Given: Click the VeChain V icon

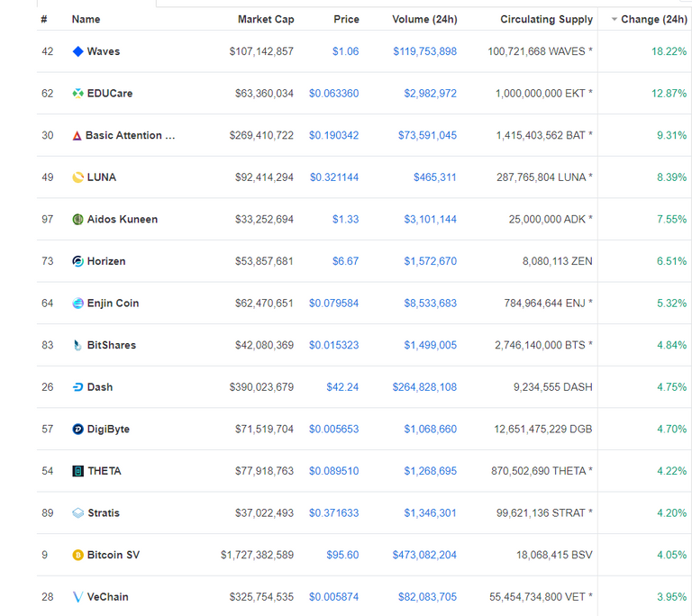Looking at the screenshot, I should pyautogui.click(x=77, y=597).
